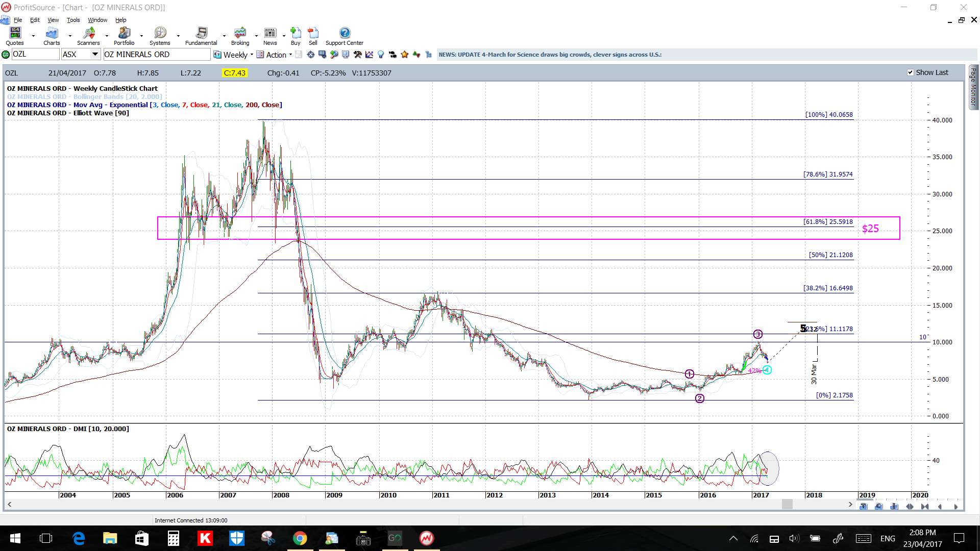The image size is (980, 551).
Task: Open the Support Center help icon
Action: [345, 36]
